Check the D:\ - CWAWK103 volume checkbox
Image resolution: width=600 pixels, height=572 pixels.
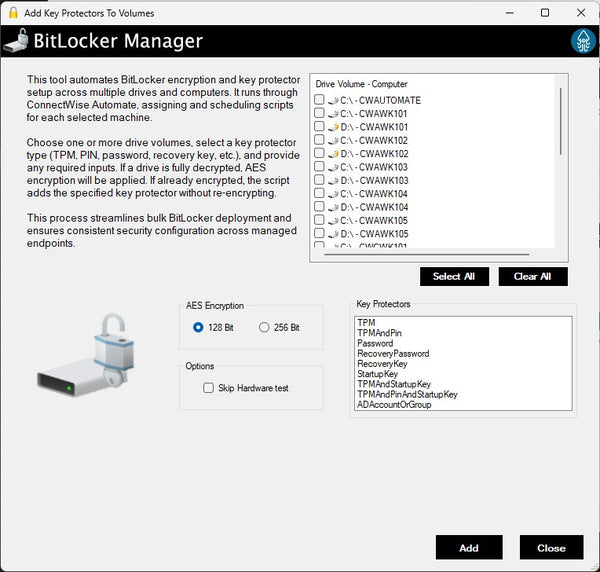319,180
